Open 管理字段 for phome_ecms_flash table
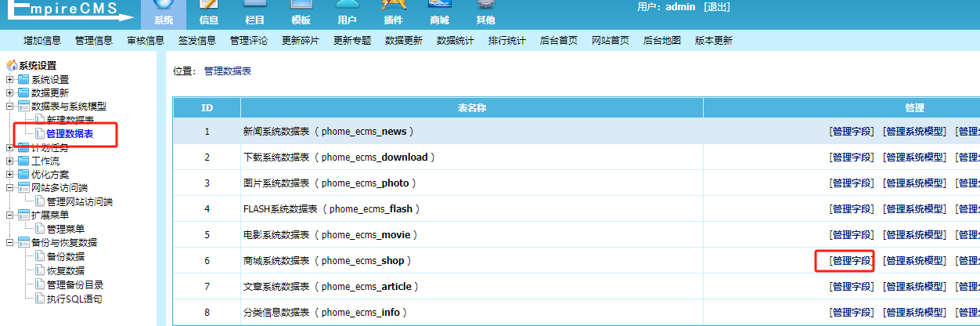The image size is (980, 326). pyautogui.click(x=852, y=209)
